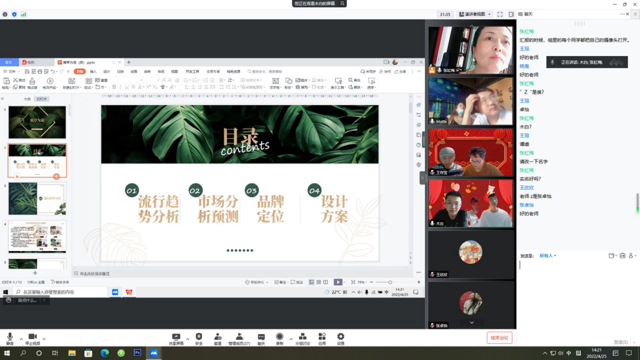The image size is (640, 360).
Task: Open meeting Settings gear icon
Action: [340, 338]
